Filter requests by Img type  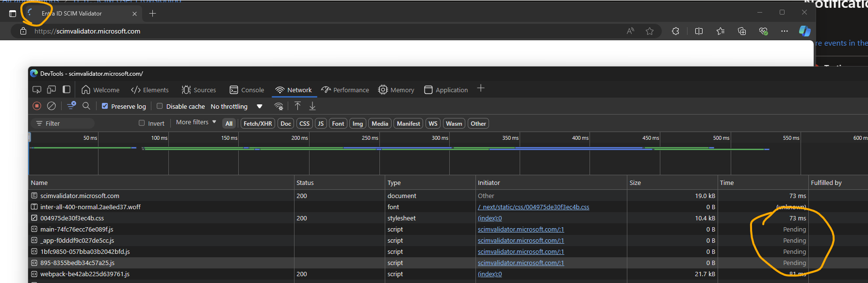(x=358, y=124)
